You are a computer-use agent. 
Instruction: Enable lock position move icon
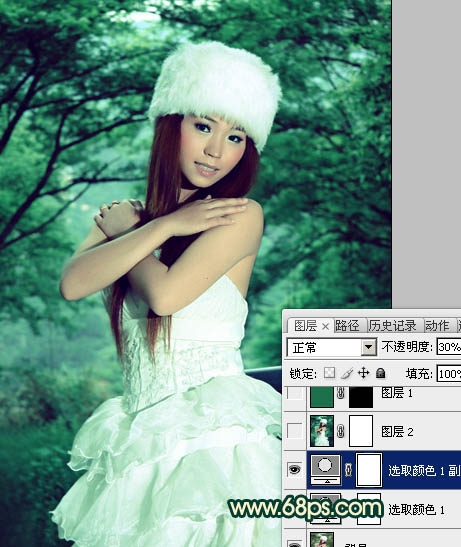click(x=363, y=373)
